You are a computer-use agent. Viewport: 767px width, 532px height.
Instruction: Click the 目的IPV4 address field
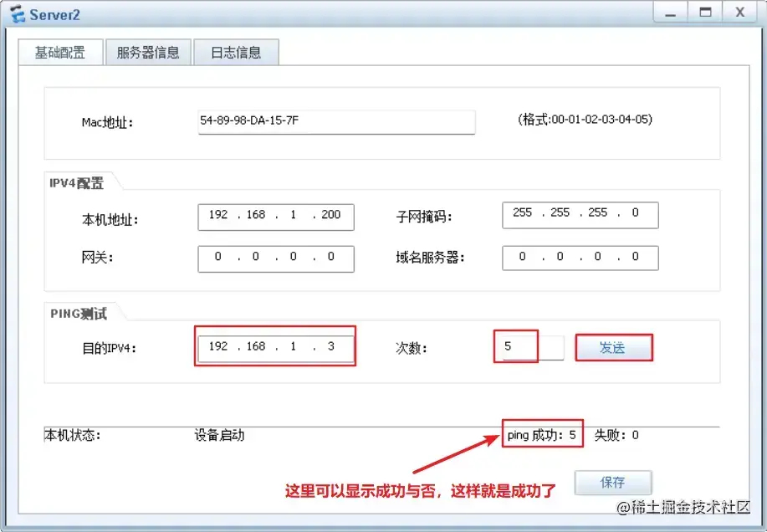point(276,348)
